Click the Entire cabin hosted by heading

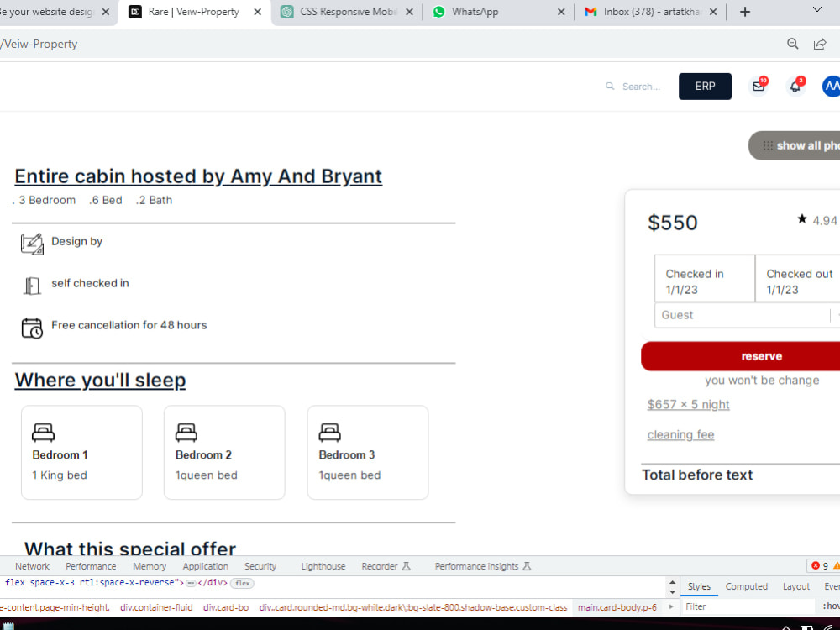coord(198,176)
